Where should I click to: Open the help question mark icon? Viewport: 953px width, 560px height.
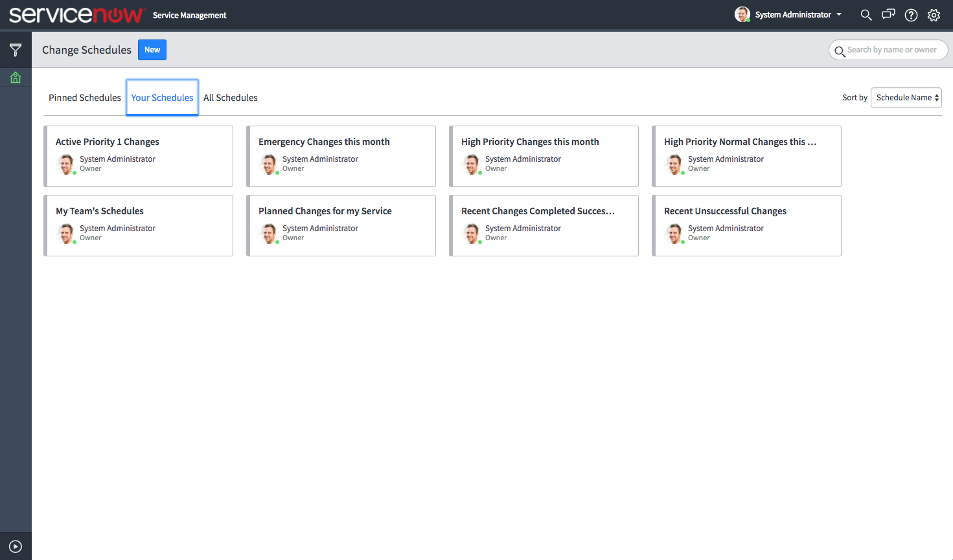[x=911, y=15]
